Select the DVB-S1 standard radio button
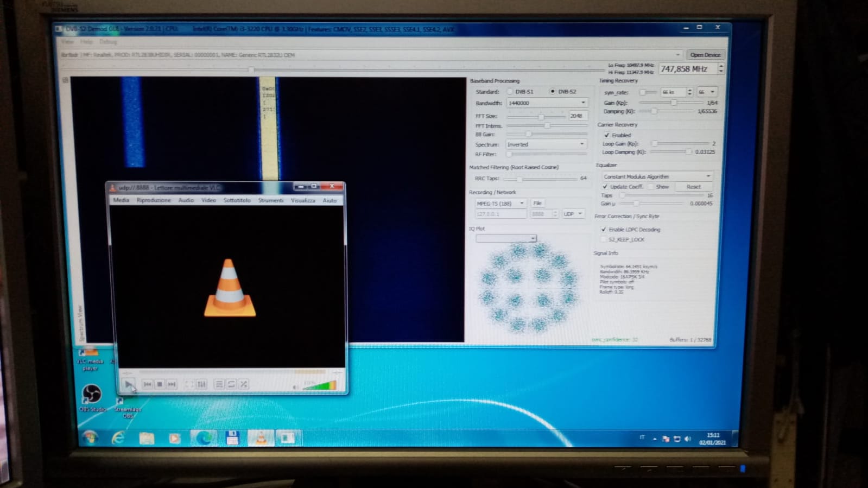The width and height of the screenshot is (868, 488). 510,92
